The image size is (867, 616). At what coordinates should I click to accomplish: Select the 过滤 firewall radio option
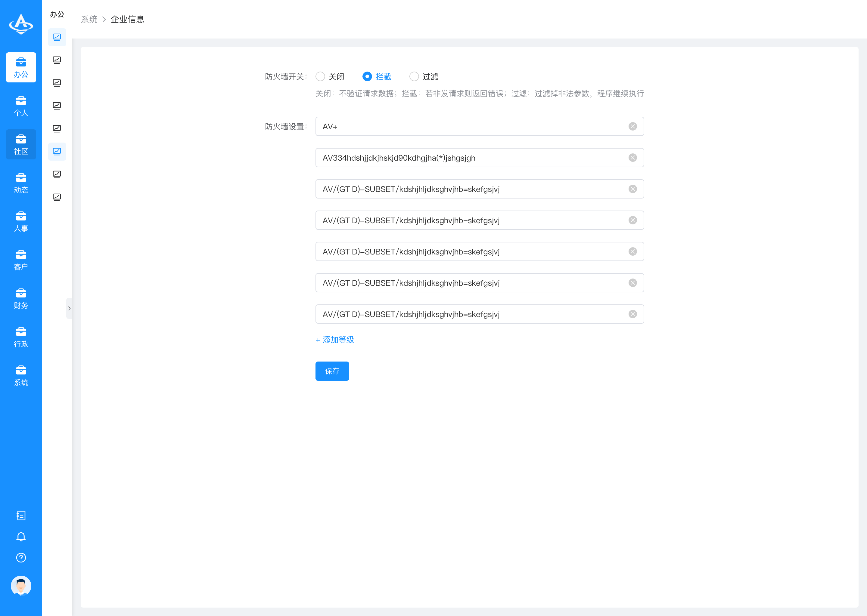414,77
